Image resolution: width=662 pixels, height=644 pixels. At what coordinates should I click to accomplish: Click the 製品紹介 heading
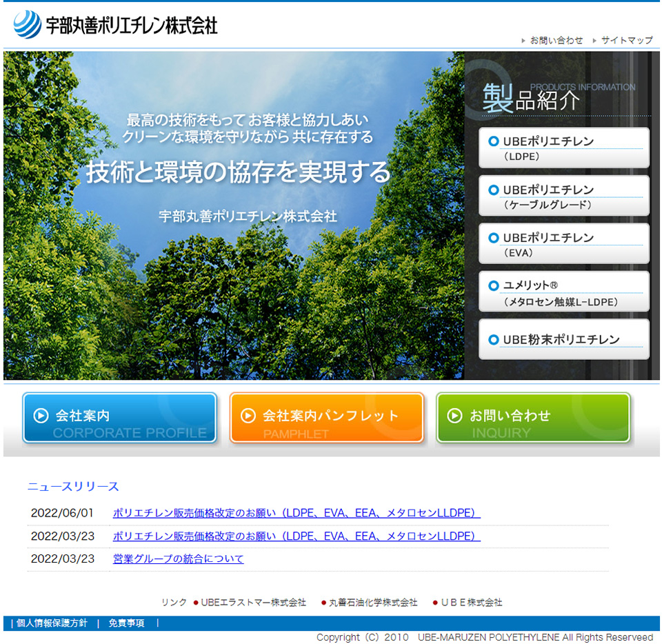click(x=531, y=99)
